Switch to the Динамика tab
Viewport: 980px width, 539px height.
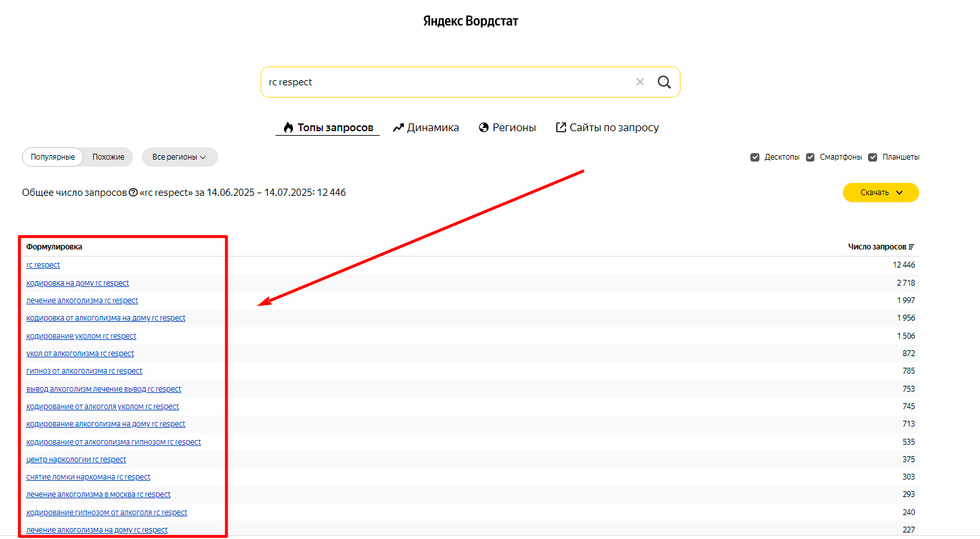[426, 128]
